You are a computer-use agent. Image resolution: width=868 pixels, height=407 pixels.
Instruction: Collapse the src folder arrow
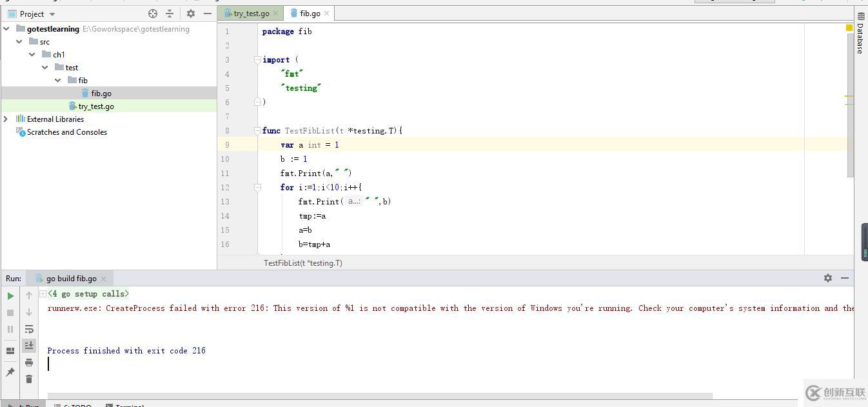point(19,42)
